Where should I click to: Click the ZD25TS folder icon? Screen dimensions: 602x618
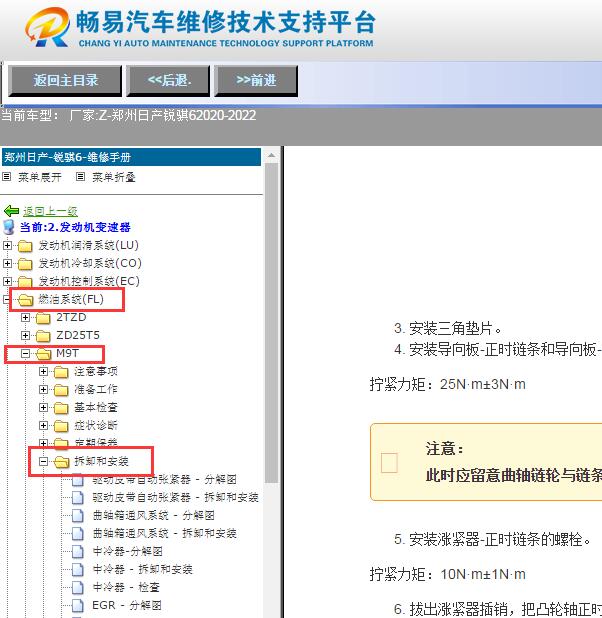click(43, 336)
